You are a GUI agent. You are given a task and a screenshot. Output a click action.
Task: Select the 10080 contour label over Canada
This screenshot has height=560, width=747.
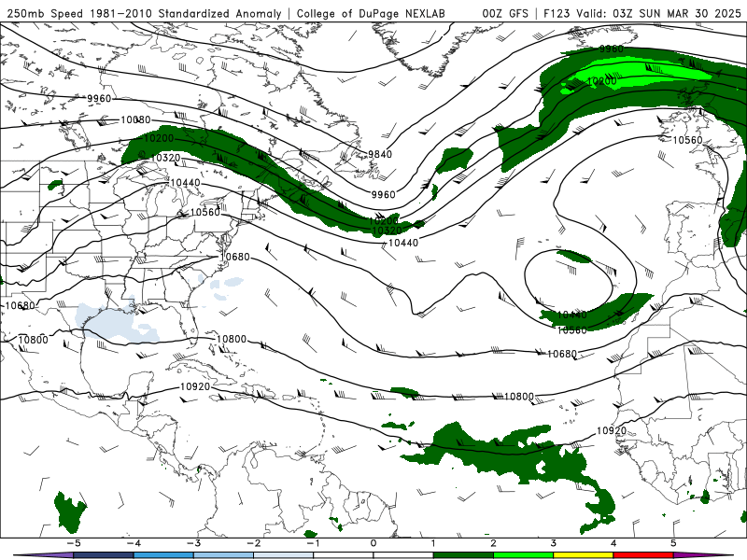pyautogui.click(x=135, y=120)
